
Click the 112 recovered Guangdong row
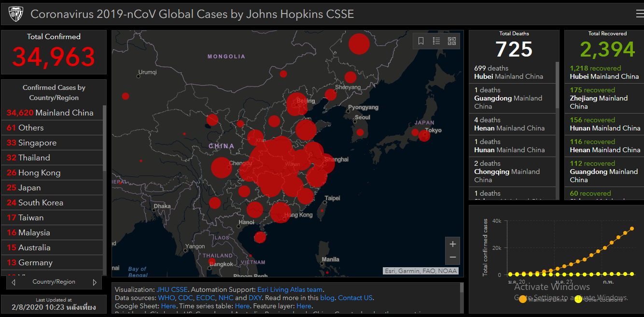(604, 172)
